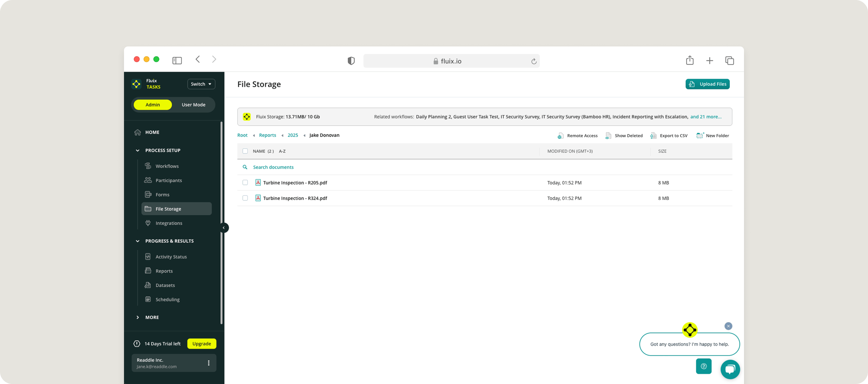Click the Upload Files button
The image size is (868, 384).
707,84
